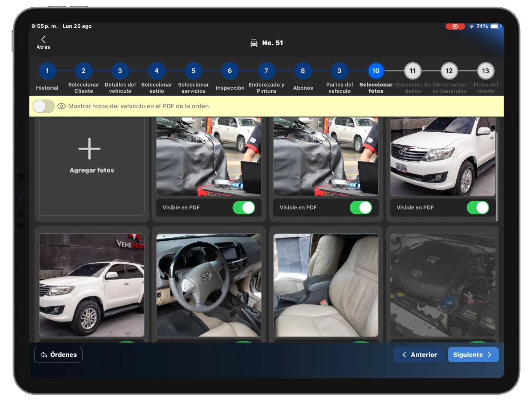
Task: Turn off Visible en PDF on the first photo
Action: pos(245,207)
